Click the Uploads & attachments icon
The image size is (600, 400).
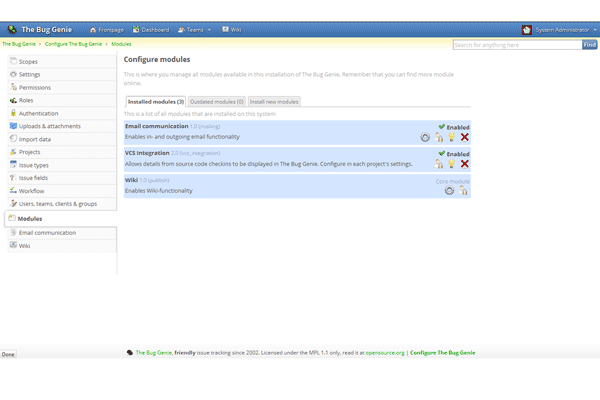(13, 126)
